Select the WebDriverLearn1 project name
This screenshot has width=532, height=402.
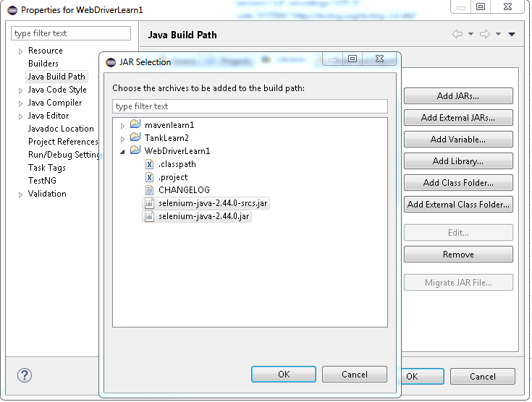177,151
